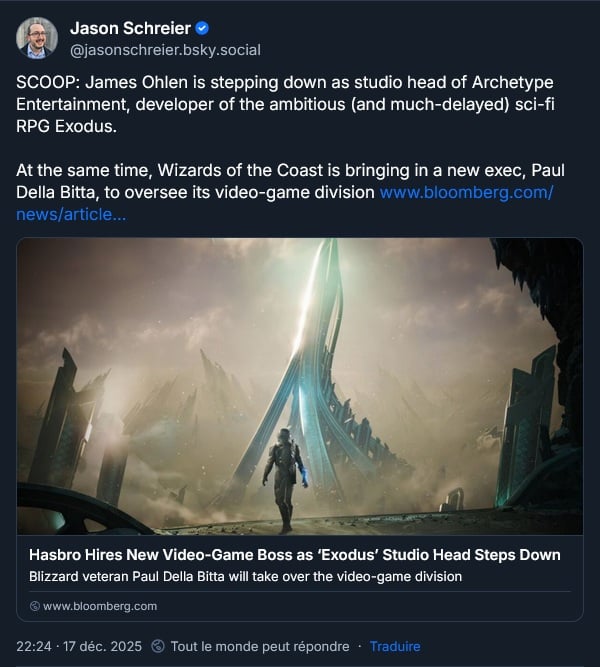Open the Exodus artwork preview image
Screen dimensions: 600x667
tap(300, 386)
